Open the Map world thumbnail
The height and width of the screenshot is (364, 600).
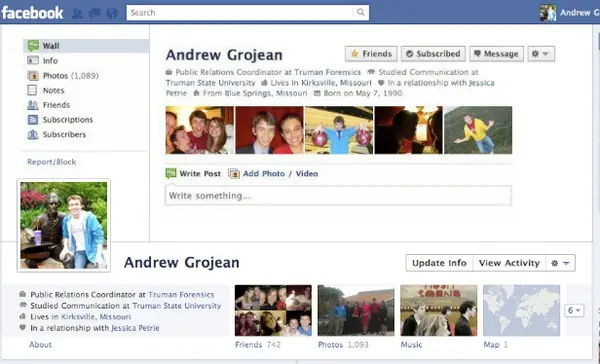(x=521, y=310)
